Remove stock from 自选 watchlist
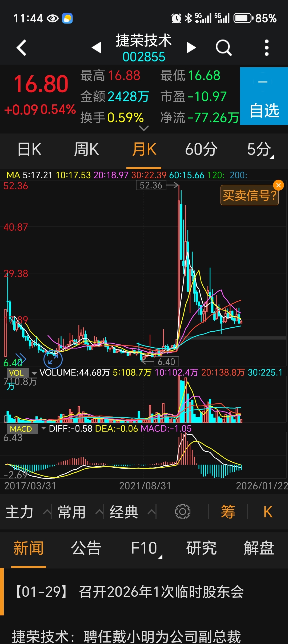Image resolution: width=288 pixels, height=644 pixels. coord(264,96)
